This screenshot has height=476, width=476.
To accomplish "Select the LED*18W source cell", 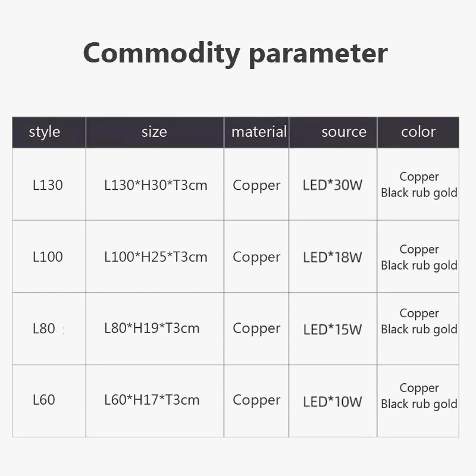I will coord(333,257).
